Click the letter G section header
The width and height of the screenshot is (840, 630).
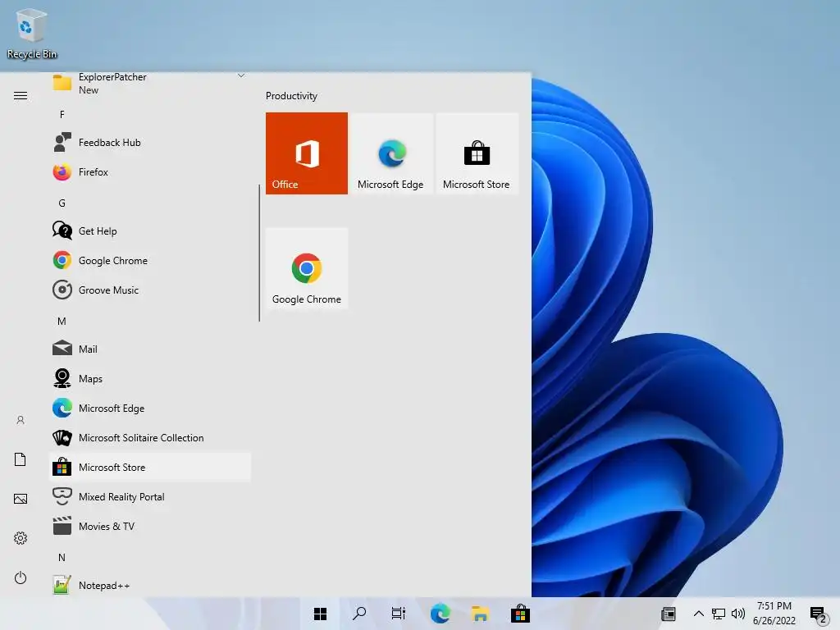point(62,203)
